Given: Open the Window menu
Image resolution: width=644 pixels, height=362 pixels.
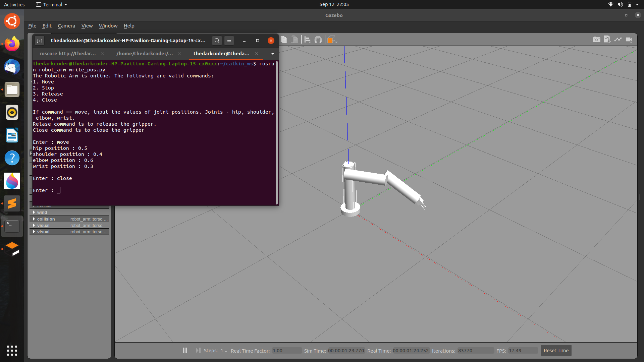Looking at the screenshot, I should pyautogui.click(x=108, y=26).
